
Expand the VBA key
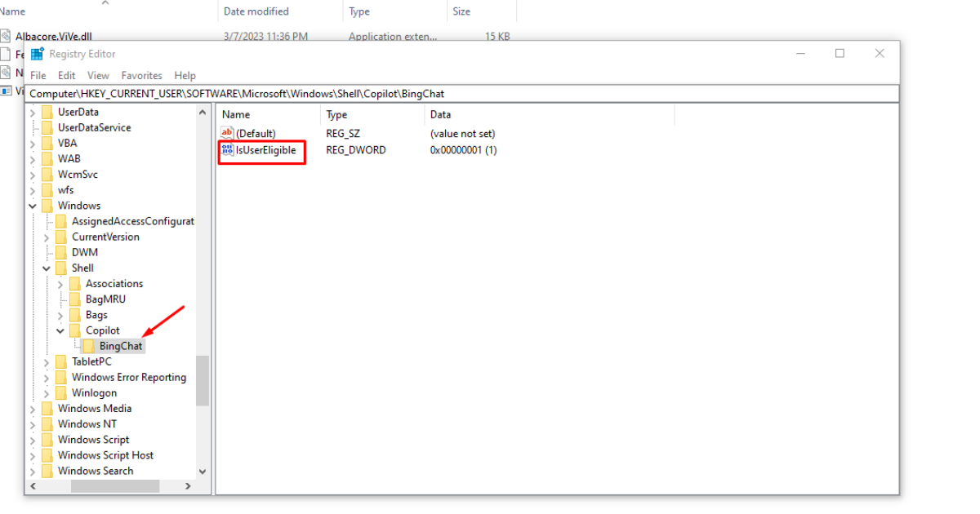click(33, 143)
